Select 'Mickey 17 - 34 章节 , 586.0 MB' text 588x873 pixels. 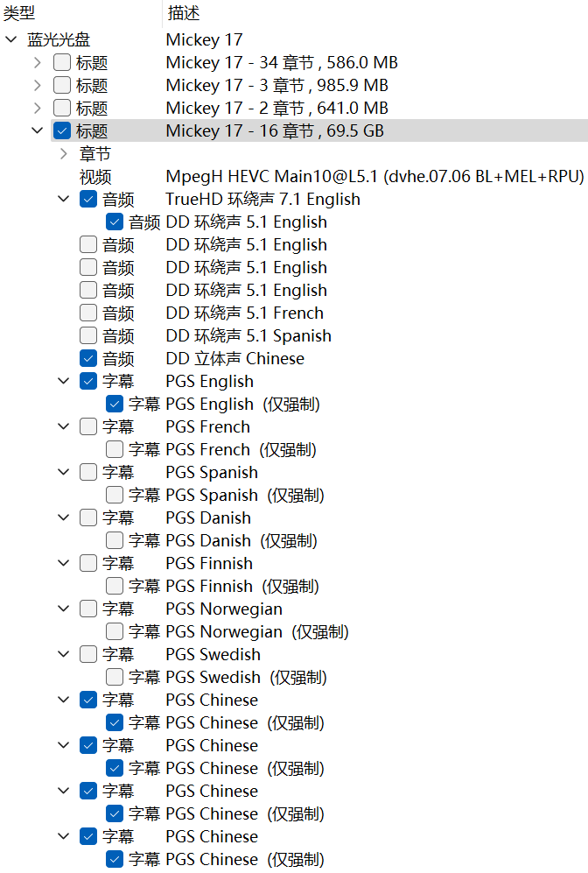282,62
